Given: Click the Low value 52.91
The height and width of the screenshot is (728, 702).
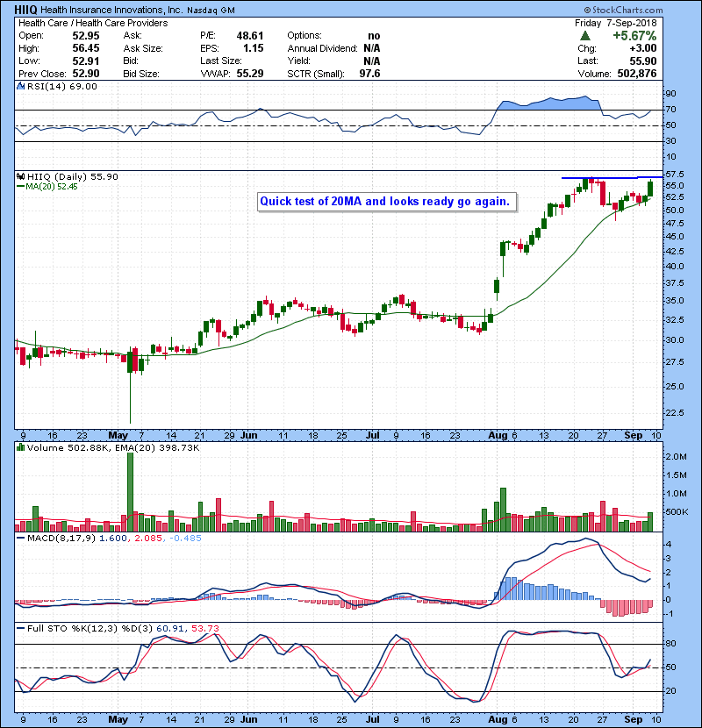Looking at the screenshot, I should tap(86, 61).
